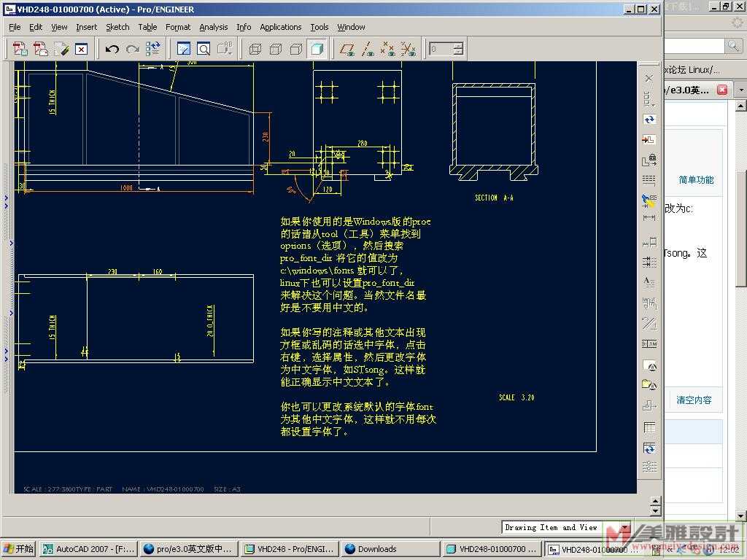Image resolution: width=747 pixels, height=560 pixels.
Task: Click the 清空内容 link in the browser
Action: point(694,400)
